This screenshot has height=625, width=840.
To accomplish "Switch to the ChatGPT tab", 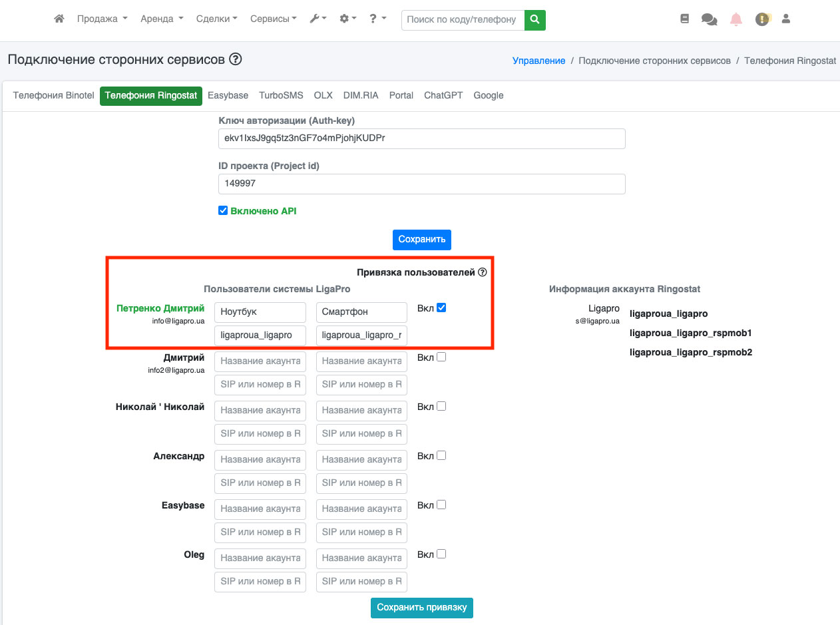I will pyautogui.click(x=443, y=95).
